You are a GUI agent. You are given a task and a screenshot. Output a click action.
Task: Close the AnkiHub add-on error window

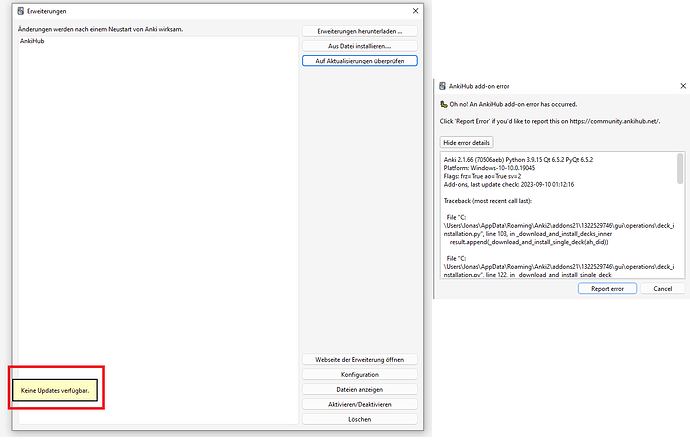pos(683,86)
